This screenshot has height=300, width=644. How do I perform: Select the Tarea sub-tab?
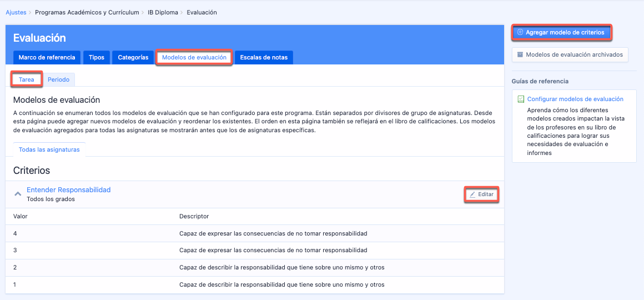click(27, 79)
